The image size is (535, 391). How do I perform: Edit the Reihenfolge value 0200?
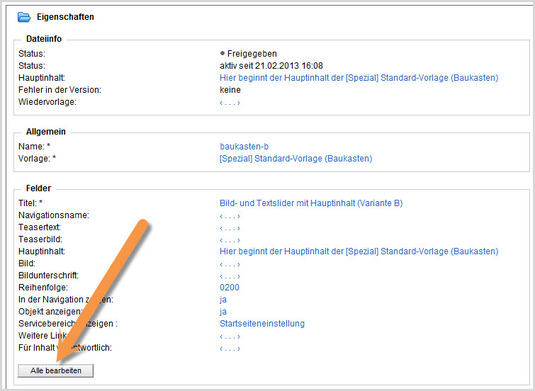pos(229,287)
